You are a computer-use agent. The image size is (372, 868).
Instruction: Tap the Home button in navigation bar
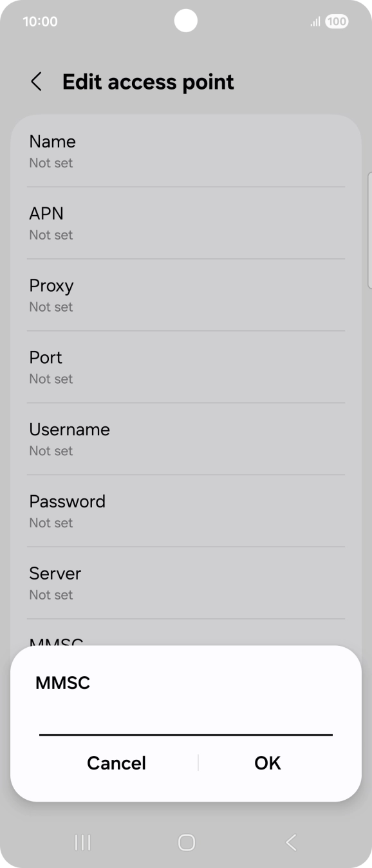coord(186,842)
